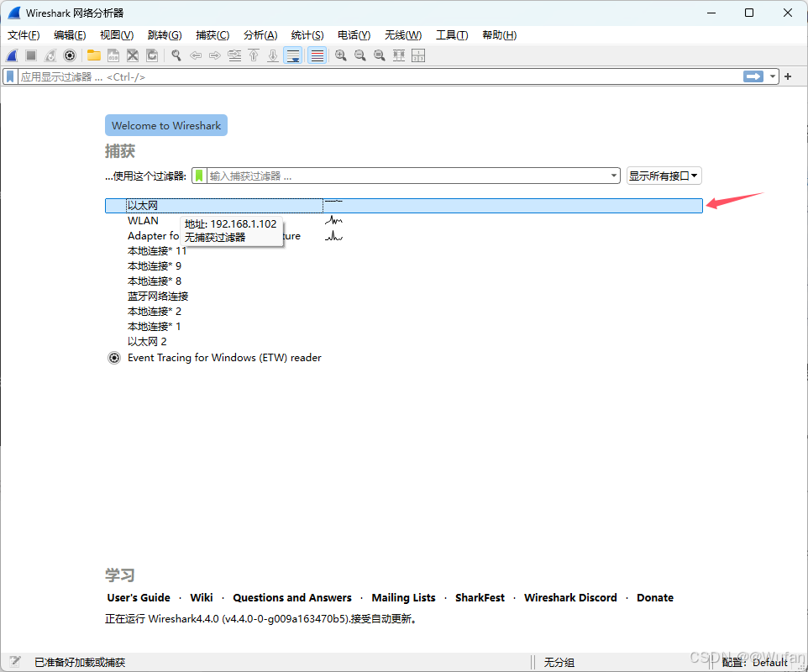Open display filter history dropdown arrow
808x672 pixels.
772,76
